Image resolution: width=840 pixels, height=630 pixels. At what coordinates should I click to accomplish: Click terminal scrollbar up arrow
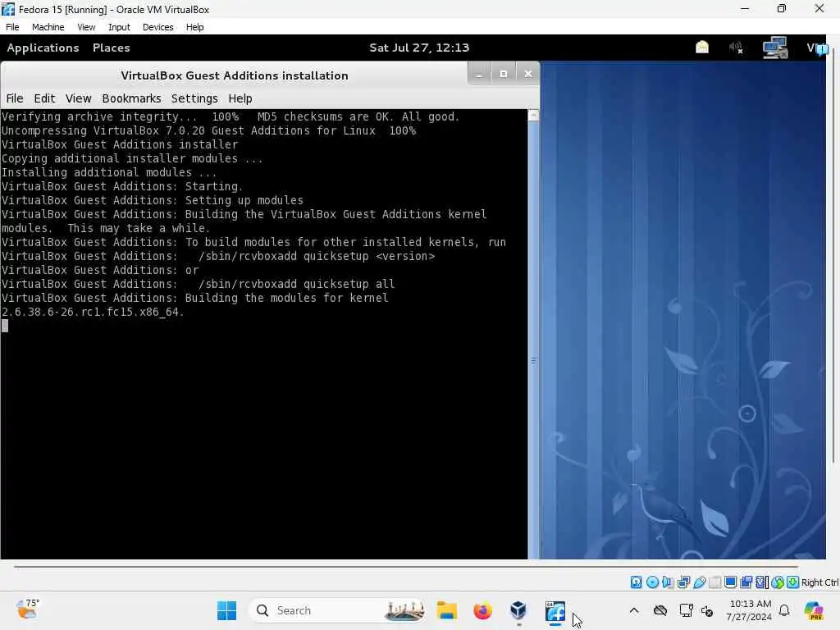(x=533, y=115)
